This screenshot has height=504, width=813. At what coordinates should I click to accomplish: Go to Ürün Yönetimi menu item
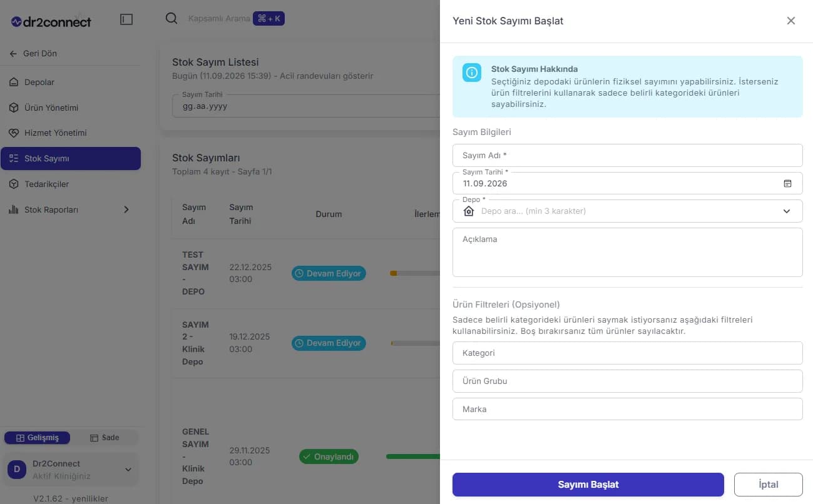click(71, 108)
